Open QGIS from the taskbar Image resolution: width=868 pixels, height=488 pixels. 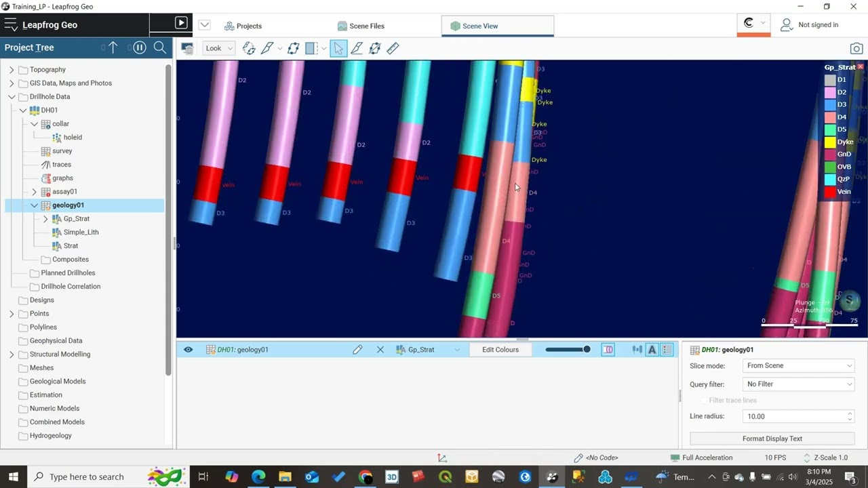coord(445,476)
